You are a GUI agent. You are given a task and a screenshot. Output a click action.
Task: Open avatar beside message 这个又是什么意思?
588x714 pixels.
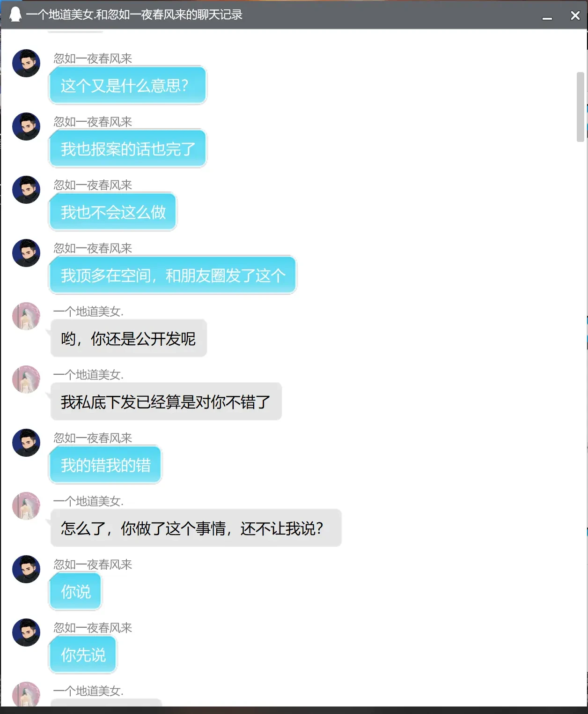pos(26,63)
